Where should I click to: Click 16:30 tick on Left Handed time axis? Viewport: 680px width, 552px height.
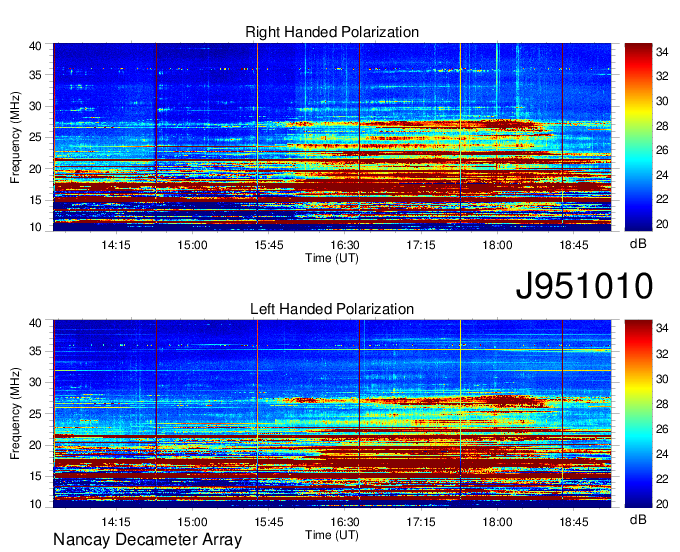click(345, 522)
